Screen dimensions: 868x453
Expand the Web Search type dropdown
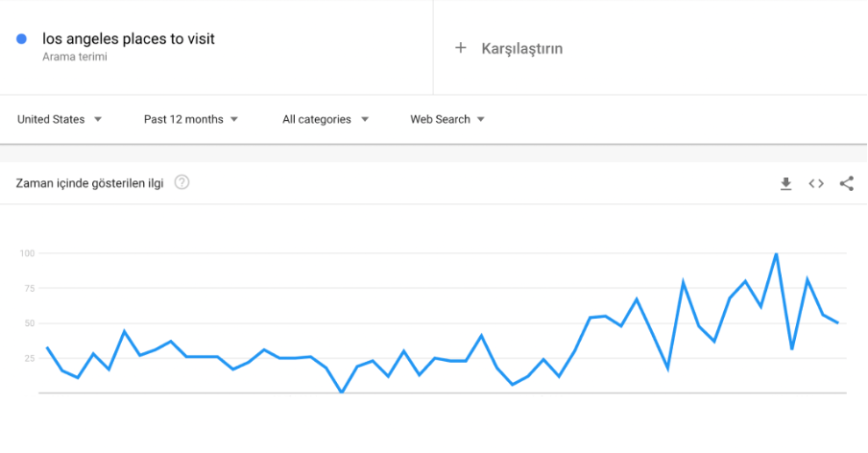(x=447, y=119)
